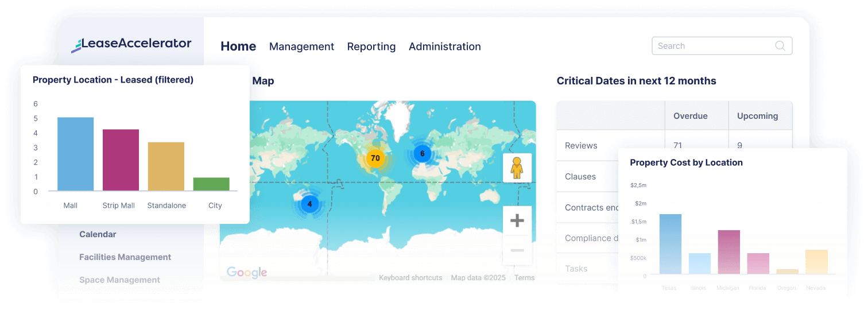Click the blue 6 map cluster
The image size is (868, 310).
click(x=423, y=153)
